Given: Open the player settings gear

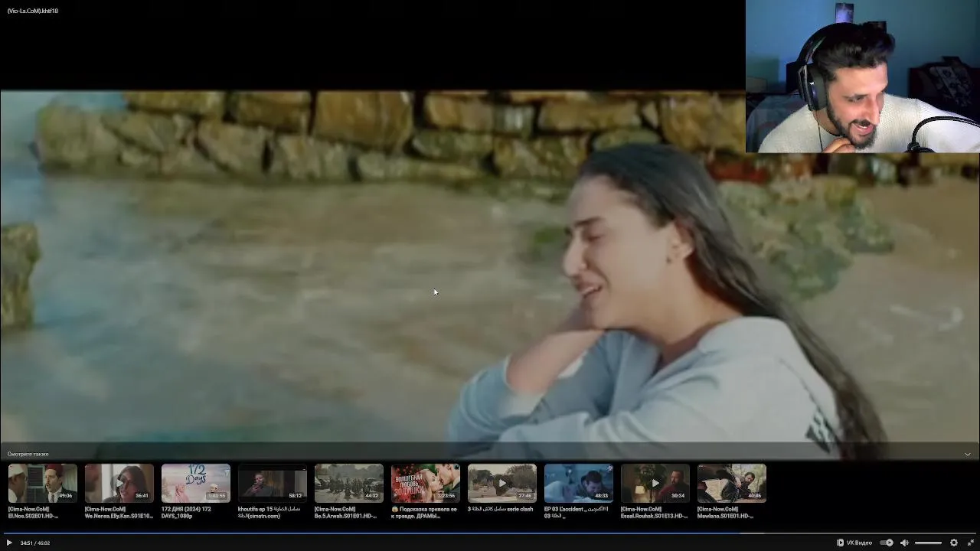Looking at the screenshot, I should tap(954, 543).
